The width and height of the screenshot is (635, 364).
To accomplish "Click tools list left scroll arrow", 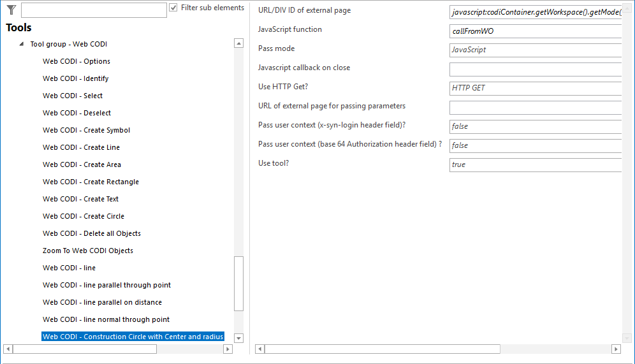I will tap(8, 349).
